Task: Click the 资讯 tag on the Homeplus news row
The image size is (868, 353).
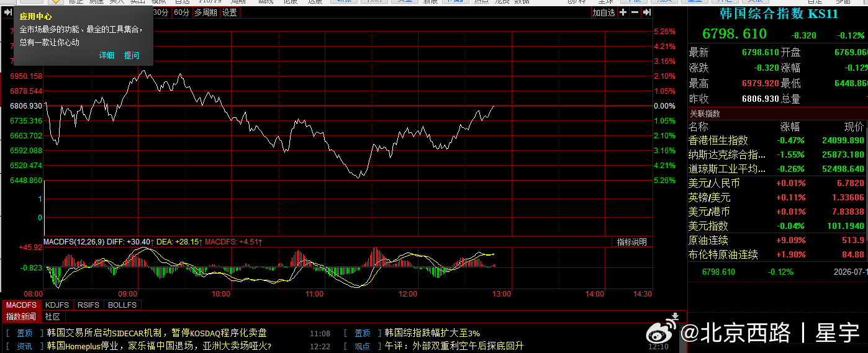Action: point(25,346)
